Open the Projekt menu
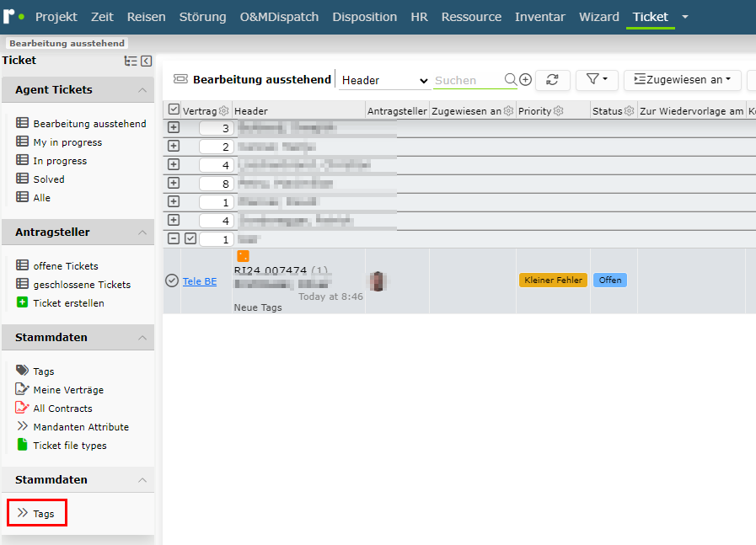Viewport: 756px width, 545px height. (56, 17)
